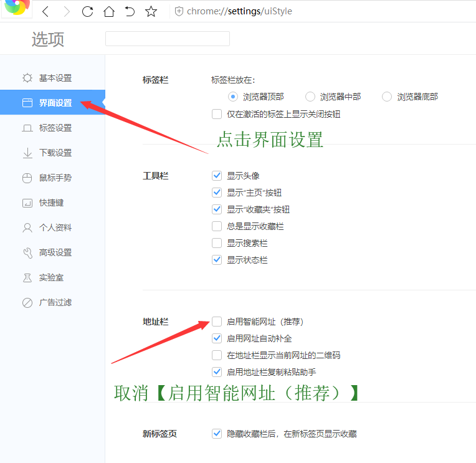Screen dimensions: 476x463
Task: Click the forward navigation arrow
Action: pyautogui.click(x=67, y=11)
